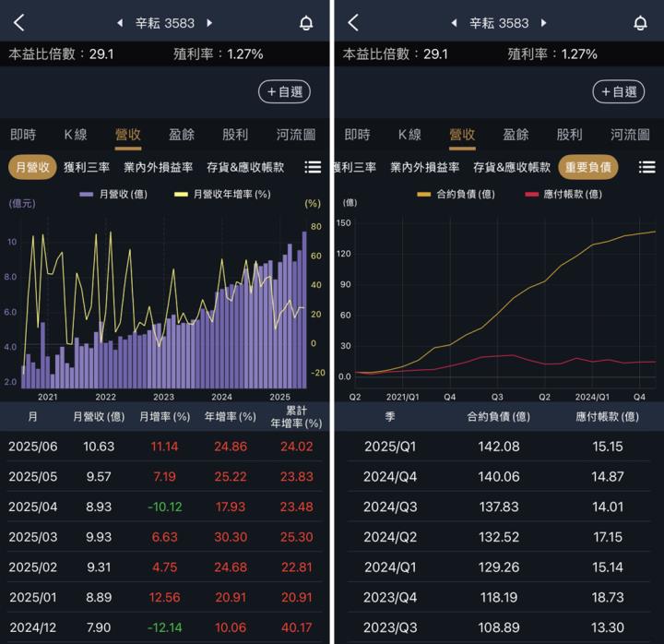The image size is (664, 644).
Task: Go to next stock in right screen
Action: tap(543, 23)
